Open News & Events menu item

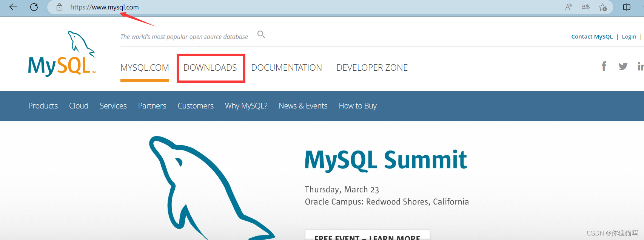click(303, 106)
